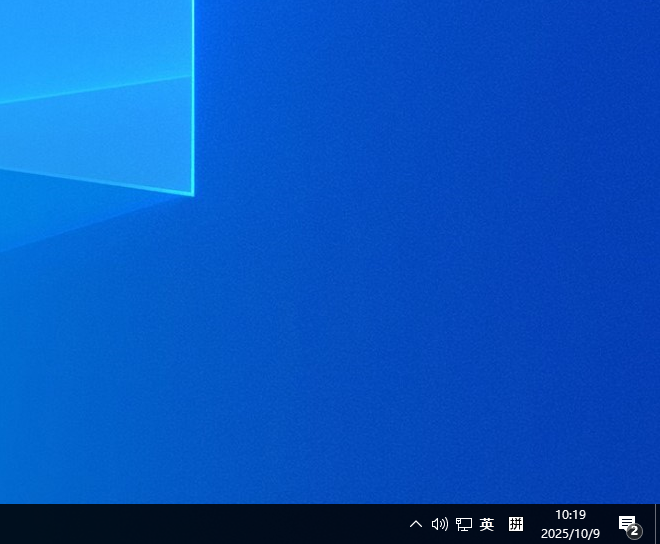Open the Action Center notification icon
Viewport: 660px width, 544px height.
pyautogui.click(x=627, y=523)
